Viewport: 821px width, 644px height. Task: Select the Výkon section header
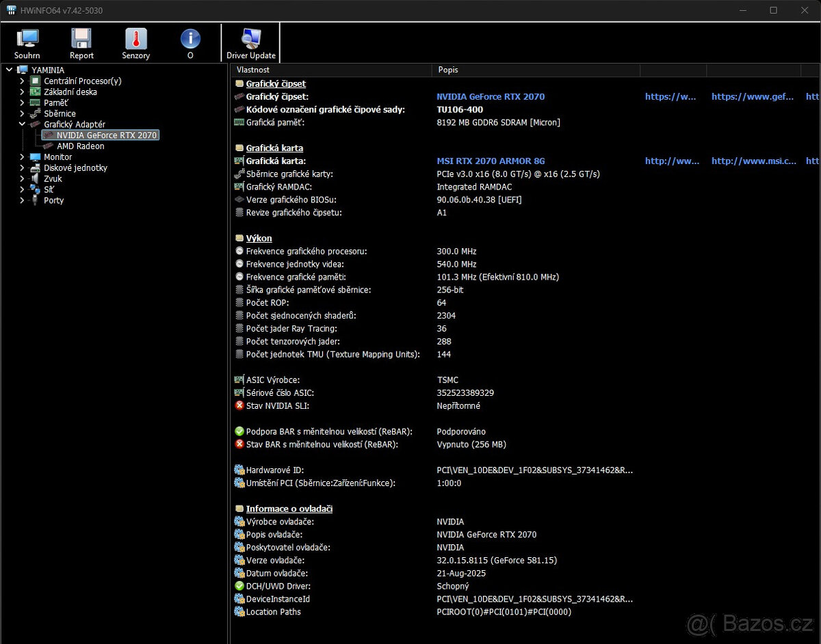click(259, 238)
